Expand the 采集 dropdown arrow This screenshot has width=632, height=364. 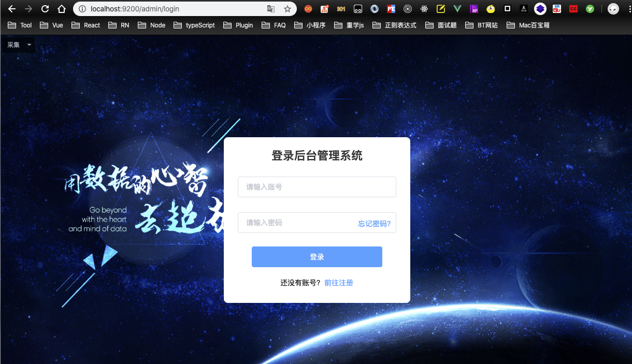tap(29, 45)
